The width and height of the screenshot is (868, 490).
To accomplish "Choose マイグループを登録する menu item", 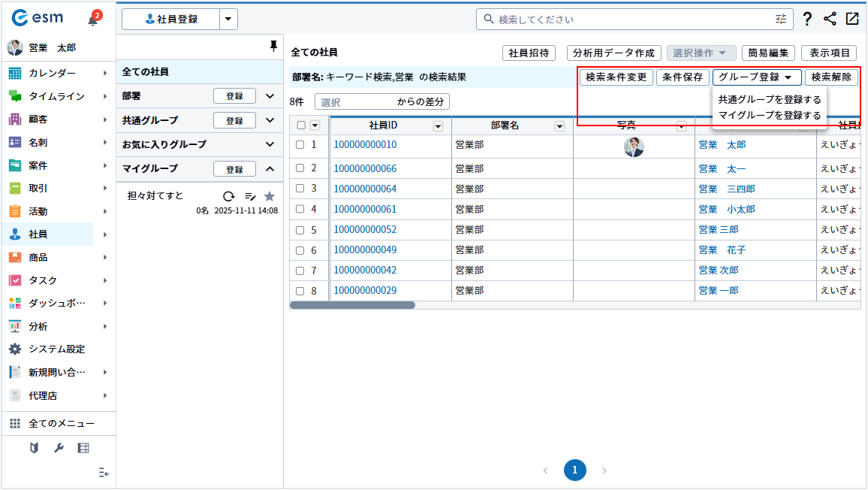I will (769, 115).
